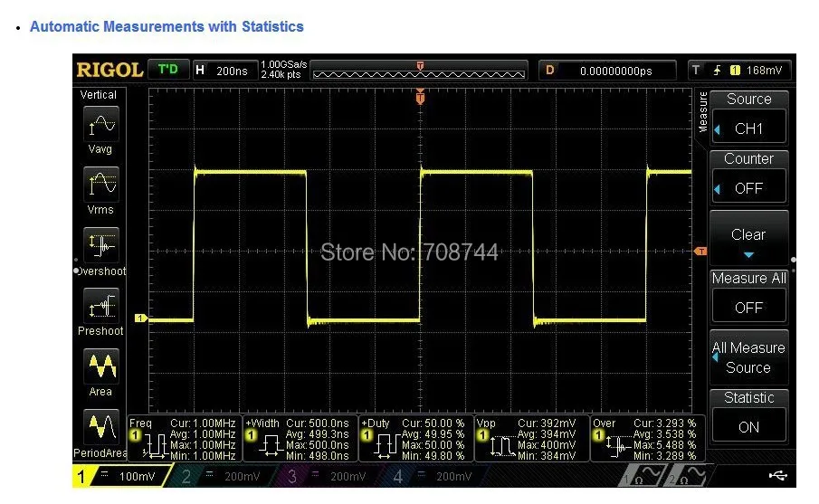The width and height of the screenshot is (819, 504).
Task: Select channel 4 tab at 200mV
Action: (433, 476)
